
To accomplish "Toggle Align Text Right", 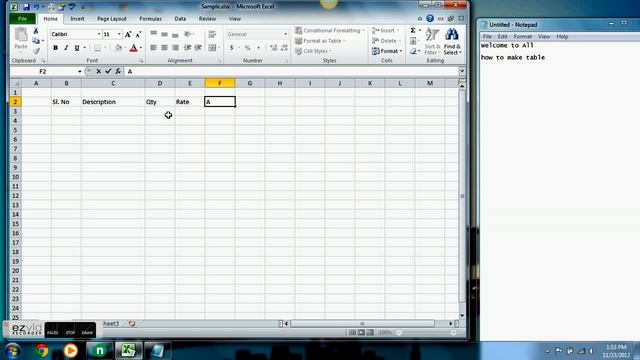I will tap(175, 48).
